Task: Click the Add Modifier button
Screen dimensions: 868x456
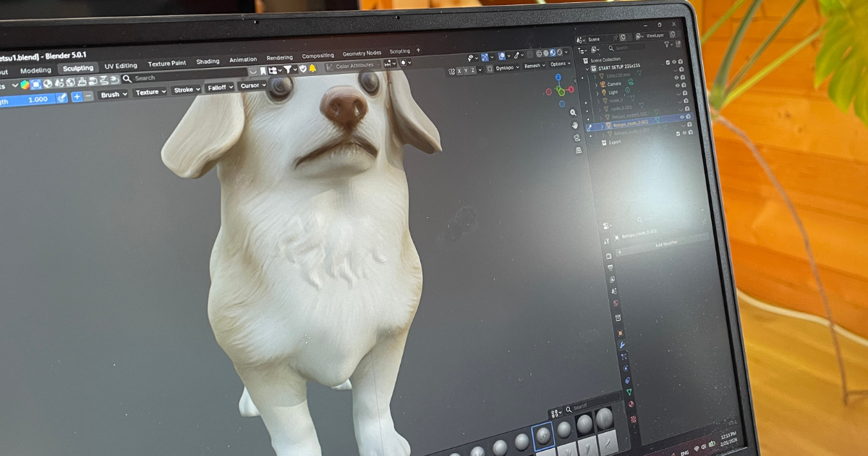Action: coord(664,244)
